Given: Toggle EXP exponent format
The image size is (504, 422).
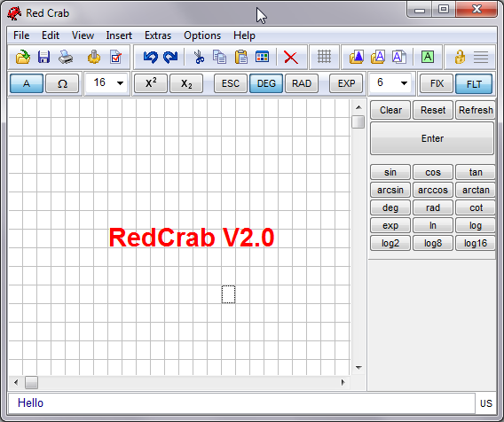Looking at the screenshot, I should click(x=346, y=83).
